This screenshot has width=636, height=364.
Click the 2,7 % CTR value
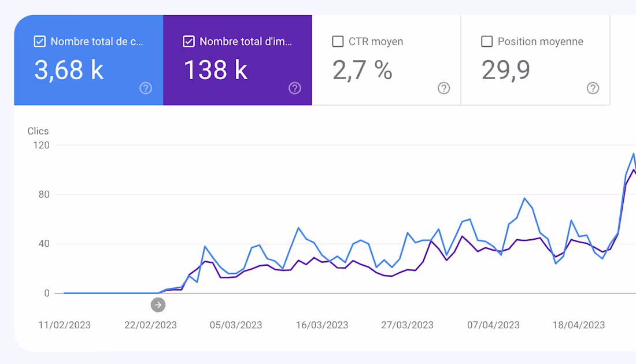point(363,70)
